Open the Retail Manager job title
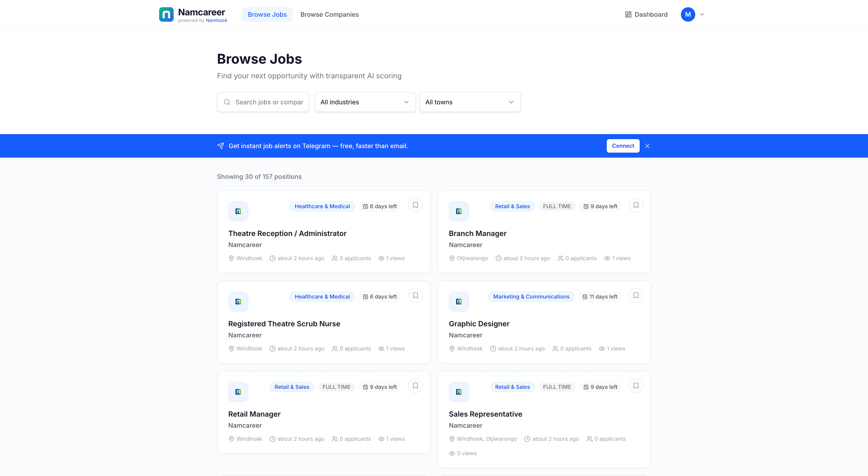This screenshot has height=476, width=868. click(254, 414)
